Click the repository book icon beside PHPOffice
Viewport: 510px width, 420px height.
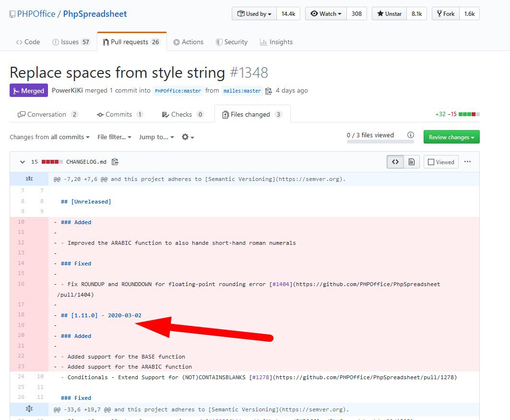(x=12, y=14)
